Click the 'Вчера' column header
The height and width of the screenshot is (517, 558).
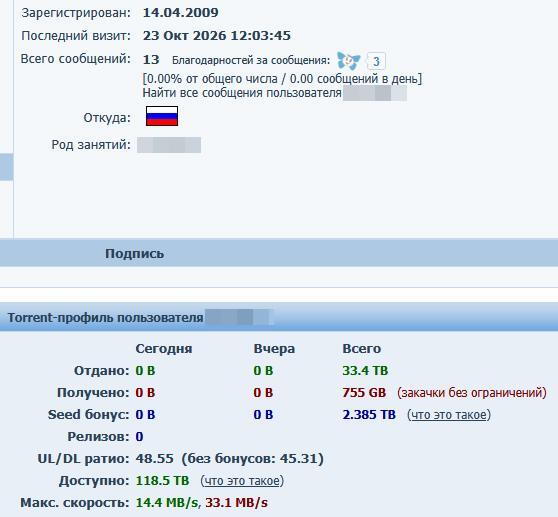(274, 348)
